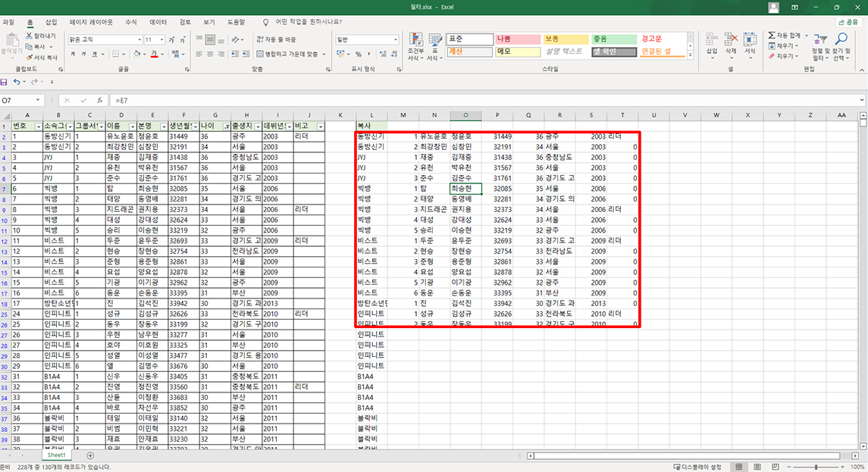
Task: Click the Cut (잘라내기) scissors icon
Action: [x=29, y=36]
